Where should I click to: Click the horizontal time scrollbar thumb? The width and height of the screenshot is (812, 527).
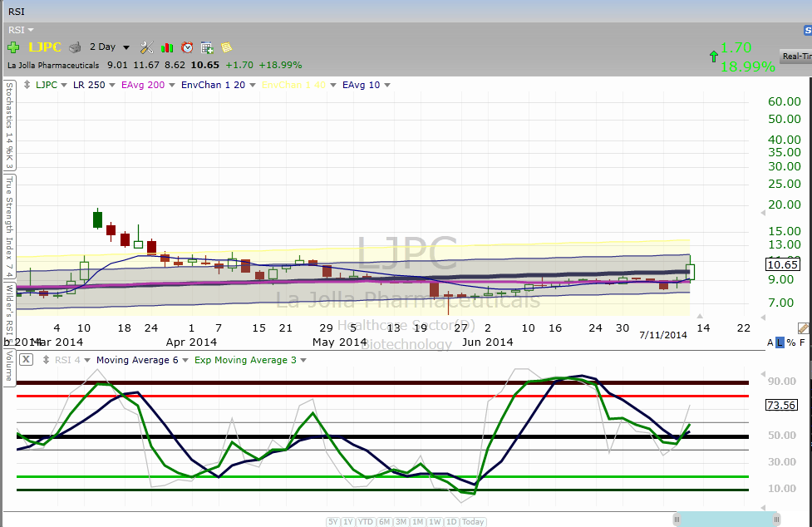725,520
